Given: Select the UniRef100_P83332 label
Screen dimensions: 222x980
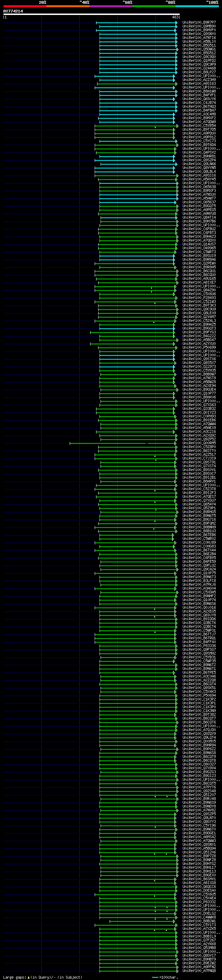Looking at the screenshot, I should [199, 902].
